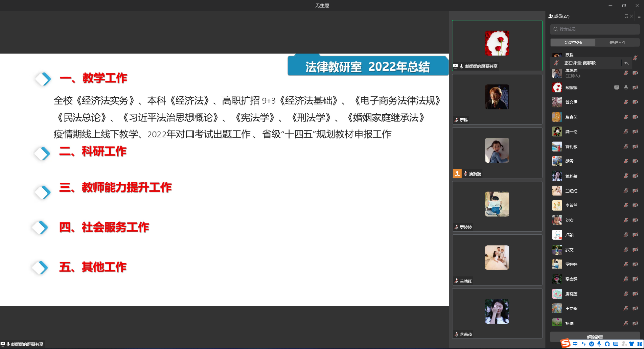Click Sogou voice input microphone icon
The height and width of the screenshot is (349, 644).
(x=599, y=344)
